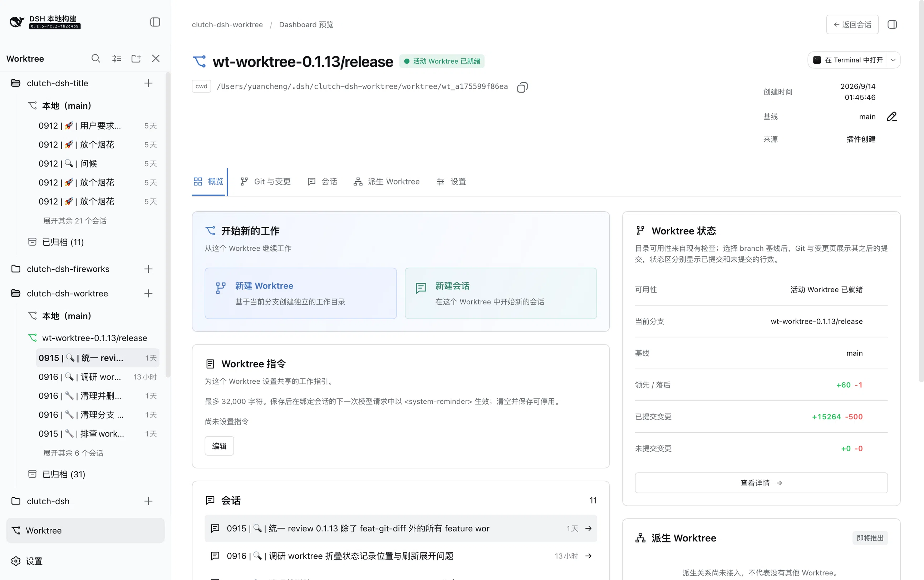The height and width of the screenshot is (580, 924).
Task: Open session 0916 清理并删...
Action: tap(98, 396)
